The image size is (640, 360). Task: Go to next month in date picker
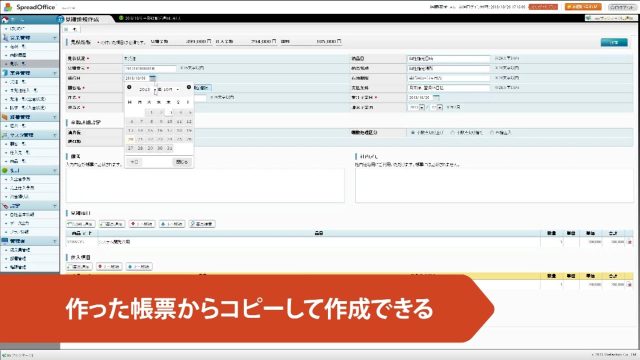(x=189, y=87)
